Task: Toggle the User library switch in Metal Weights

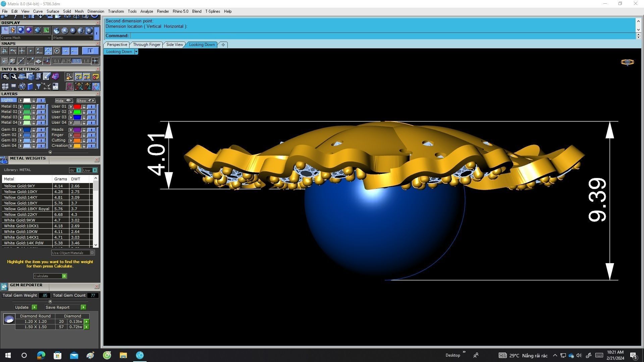Action: click(95, 170)
